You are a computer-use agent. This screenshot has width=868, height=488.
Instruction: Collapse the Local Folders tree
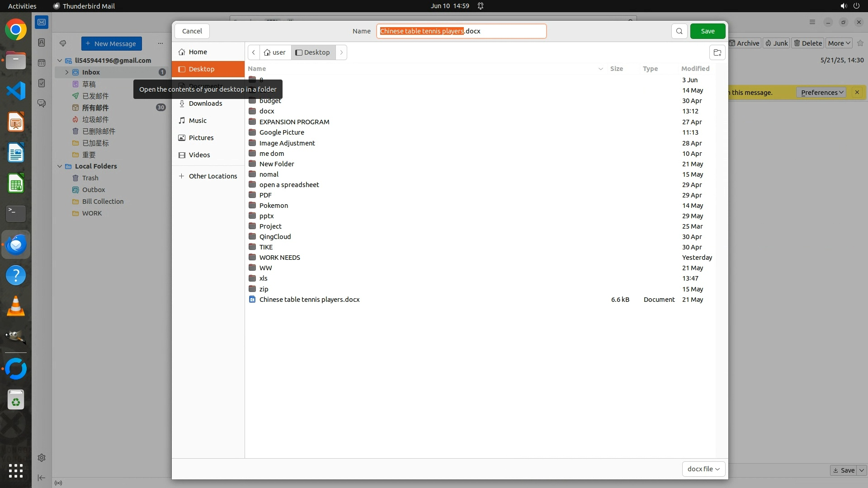point(60,166)
